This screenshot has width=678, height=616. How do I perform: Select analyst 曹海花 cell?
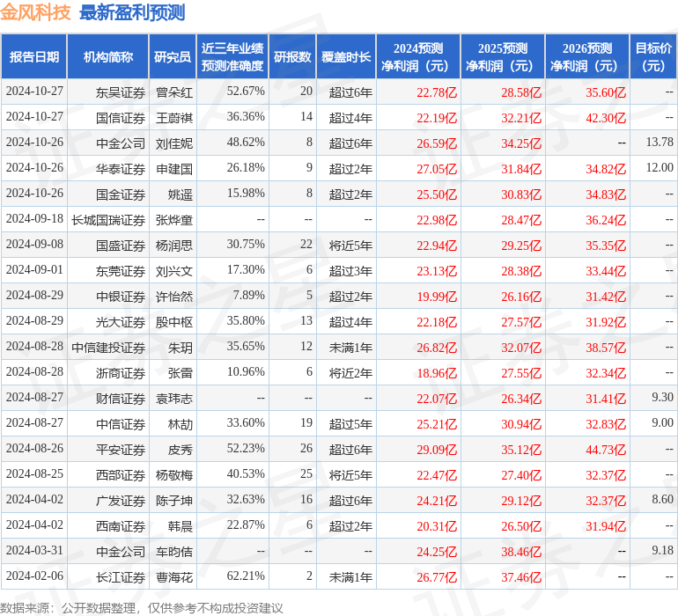pyautogui.click(x=174, y=577)
